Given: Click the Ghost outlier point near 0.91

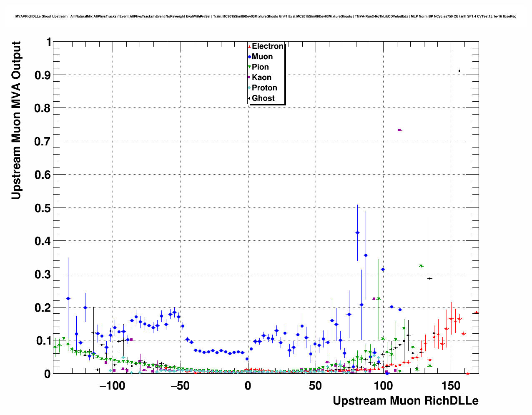Looking at the screenshot, I should [459, 71].
